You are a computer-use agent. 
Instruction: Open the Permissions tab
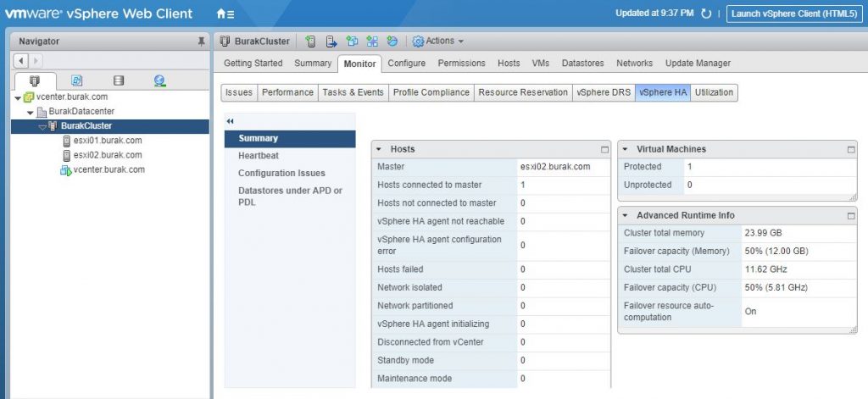(x=462, y=63)
